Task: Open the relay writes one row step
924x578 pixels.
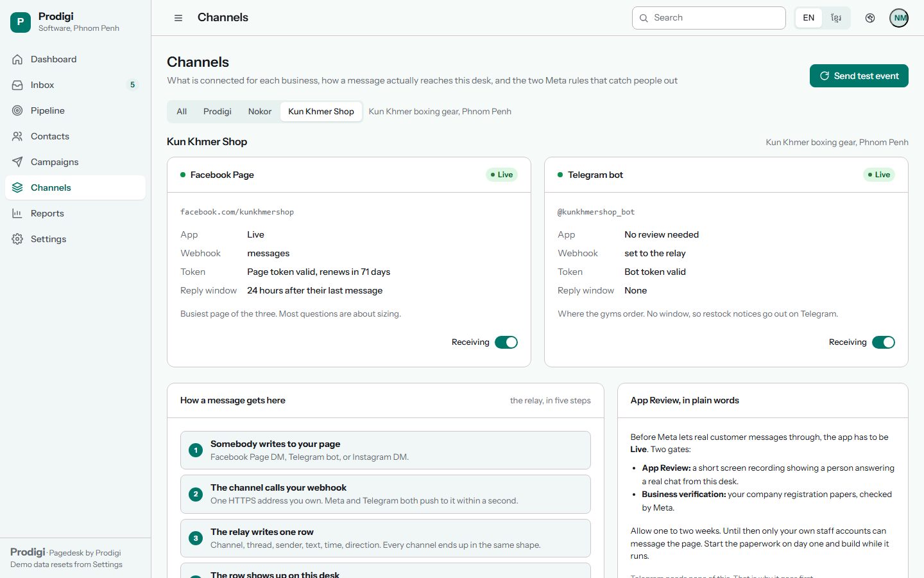Action: tap(386, 538)
